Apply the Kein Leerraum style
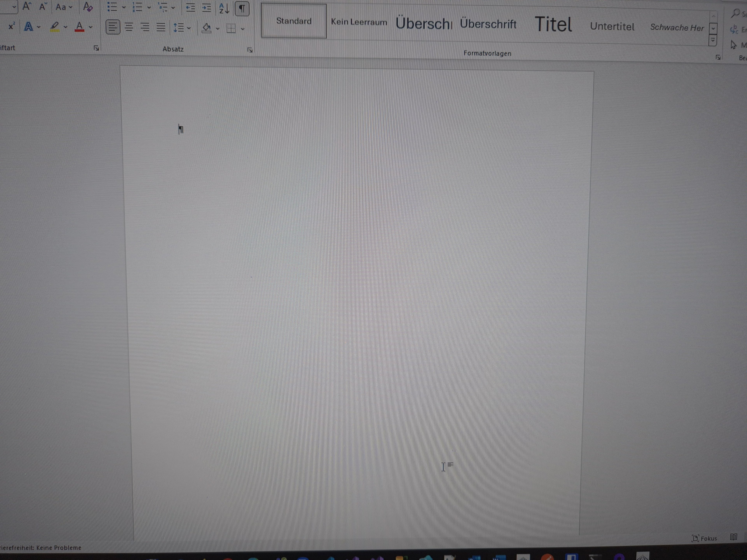This screenshot has width=747, height=560. [359, 22]
